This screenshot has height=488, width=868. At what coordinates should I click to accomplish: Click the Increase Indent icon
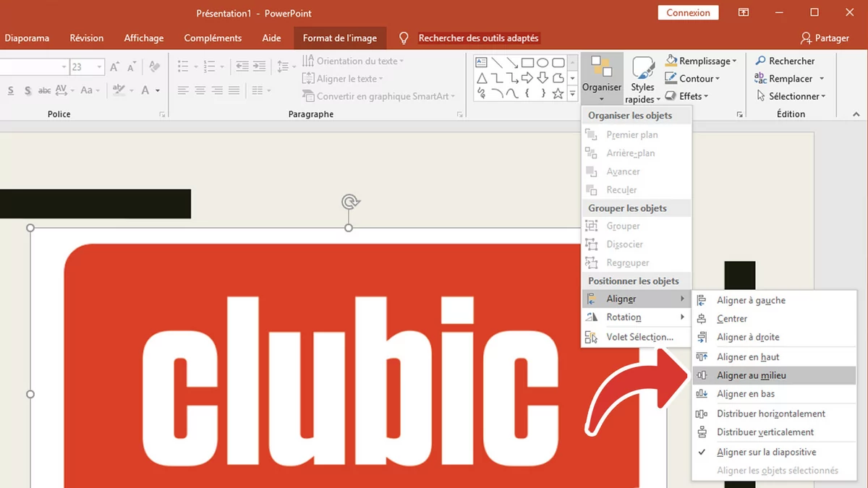coord(260,67)
